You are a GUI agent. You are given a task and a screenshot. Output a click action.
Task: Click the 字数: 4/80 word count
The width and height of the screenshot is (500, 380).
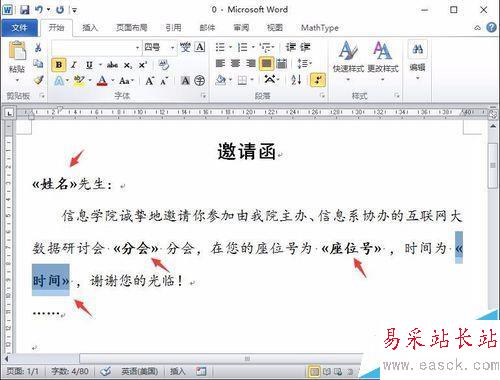click(70, 371)
